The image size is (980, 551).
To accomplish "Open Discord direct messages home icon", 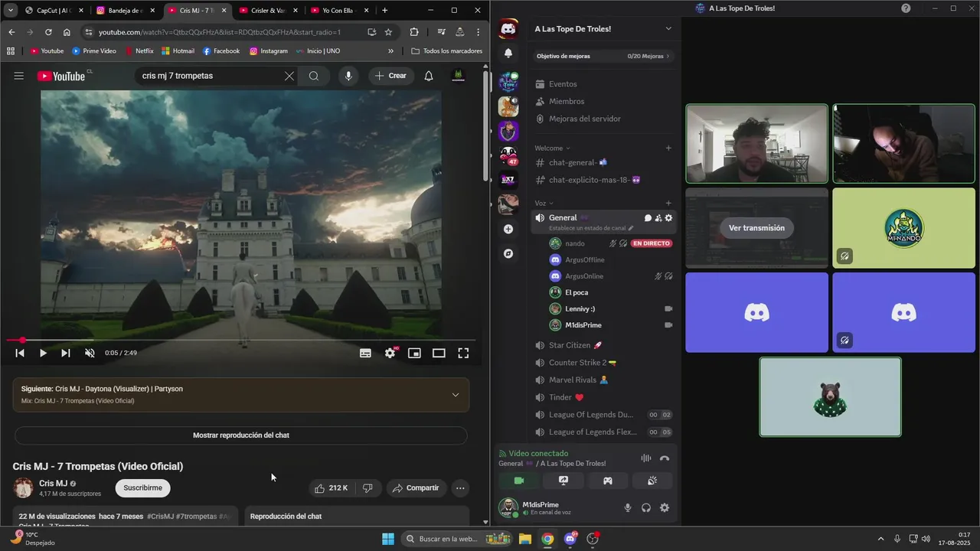I will click(x=508, y=29).
